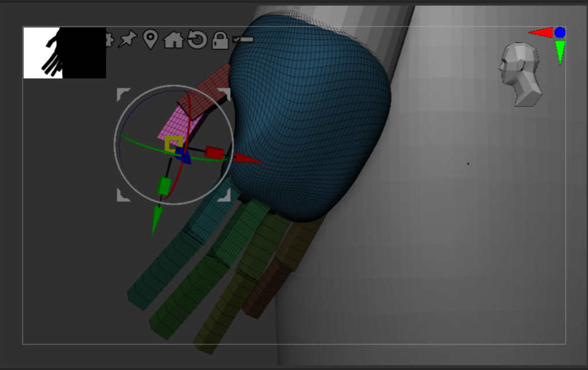Click the red scale cube on the gizmo
Image resolution: width=588 pixels, height=370 pixels.
click(214, 152)
